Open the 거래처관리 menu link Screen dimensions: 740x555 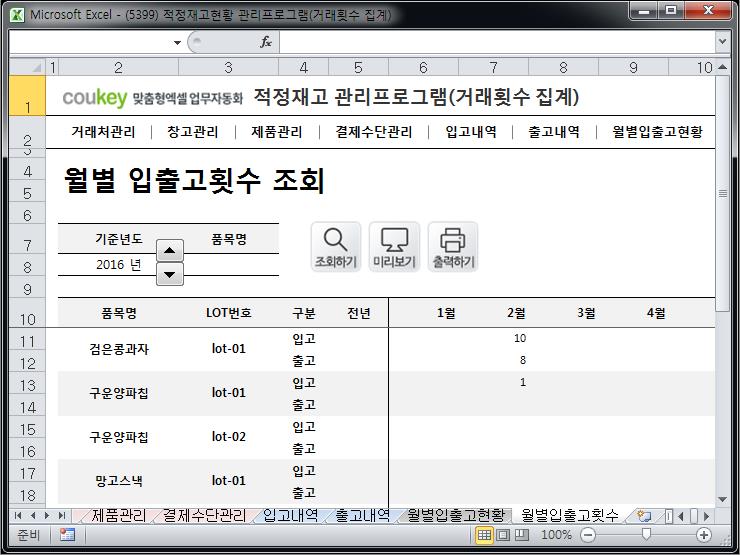point(103,132)
